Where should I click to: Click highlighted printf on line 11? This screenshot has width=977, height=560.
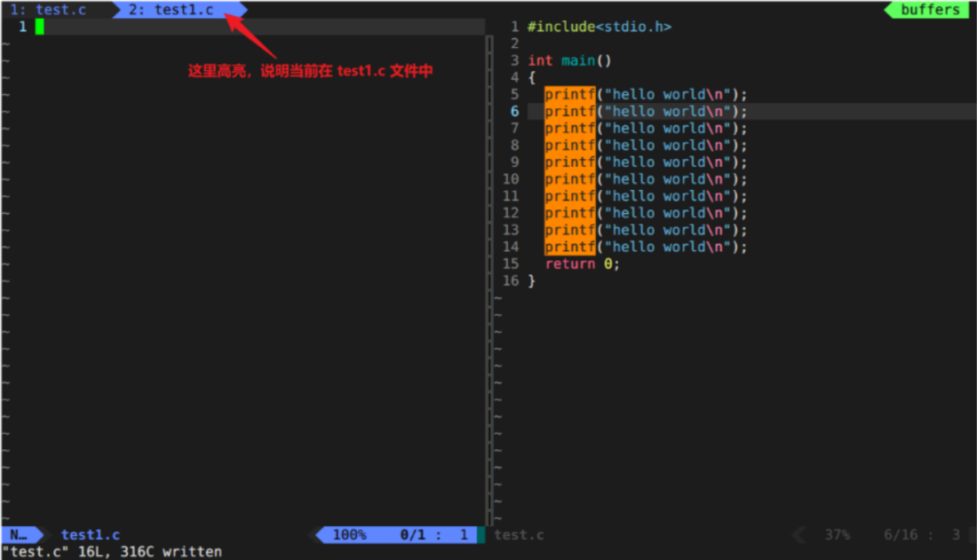[569, 195]
